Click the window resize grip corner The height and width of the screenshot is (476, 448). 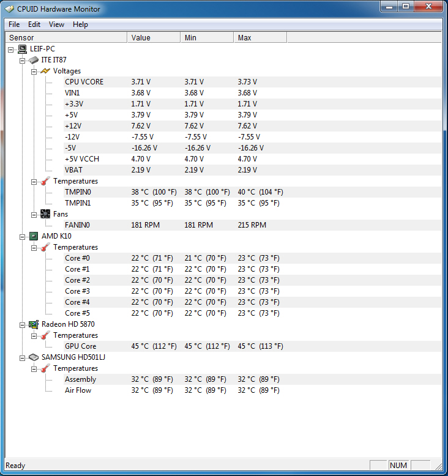tap(439, 466)
